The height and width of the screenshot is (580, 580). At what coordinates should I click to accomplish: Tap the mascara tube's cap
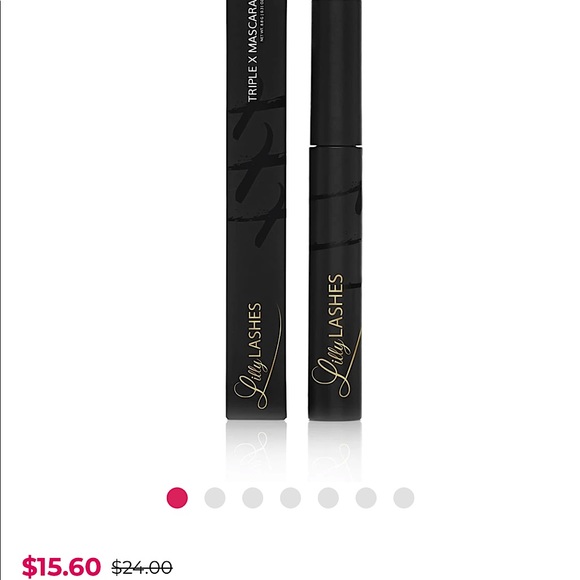click(336, 72)
